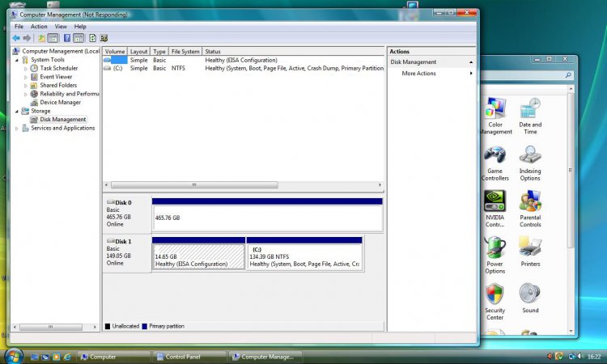Click the Settings checklist toolbar icon
Viewport: 607px width, 364px height.
tap(104, 38)
